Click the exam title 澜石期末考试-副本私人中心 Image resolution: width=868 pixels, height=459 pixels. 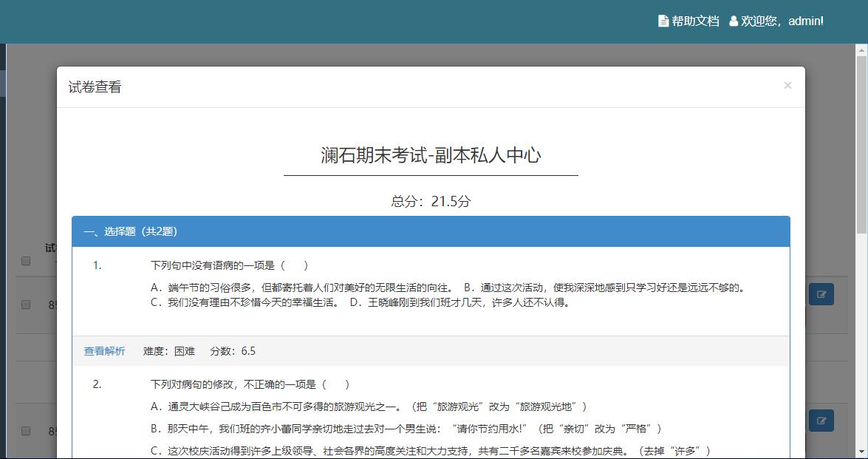tap(431, 155)
